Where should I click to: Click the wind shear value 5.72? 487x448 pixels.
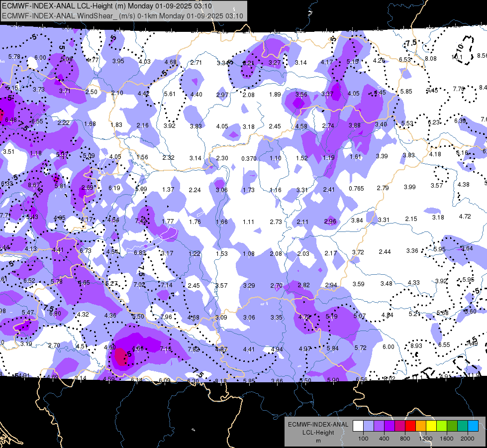360,347
